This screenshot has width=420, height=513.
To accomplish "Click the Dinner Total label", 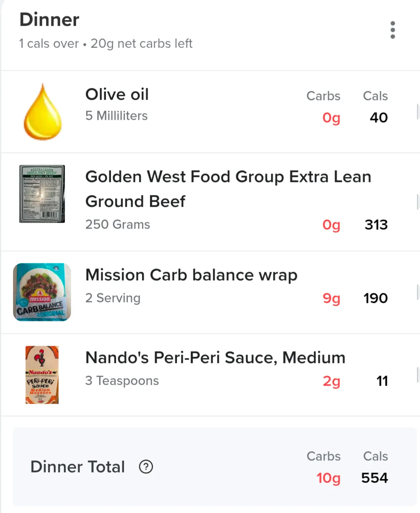I will 78,467.
